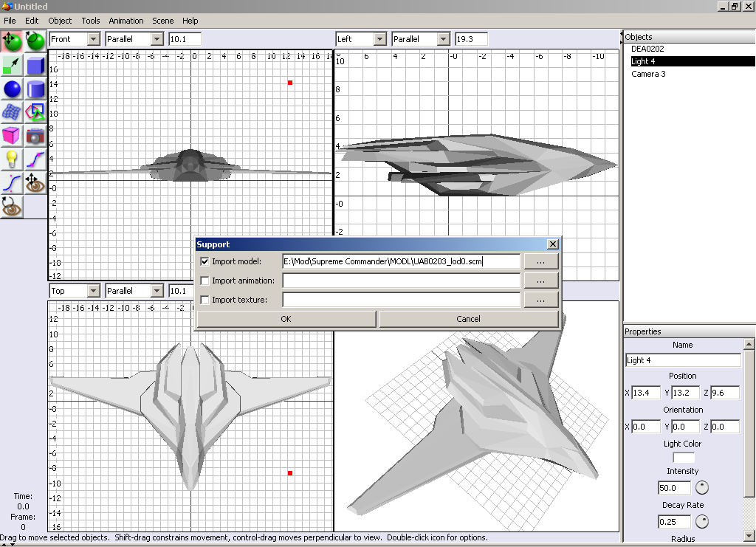Adjust the Intensity dial knob
This screenshot has width=756, height=547.
(x=702, y=488)
